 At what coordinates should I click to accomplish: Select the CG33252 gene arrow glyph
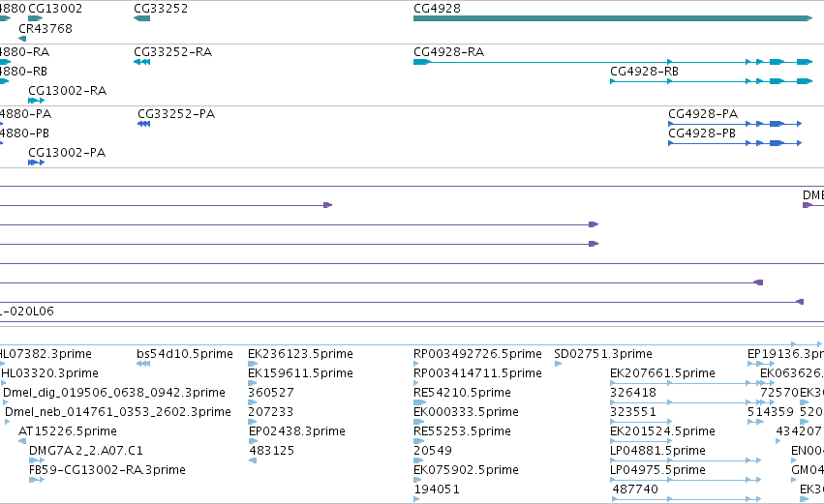click(142, 18)
